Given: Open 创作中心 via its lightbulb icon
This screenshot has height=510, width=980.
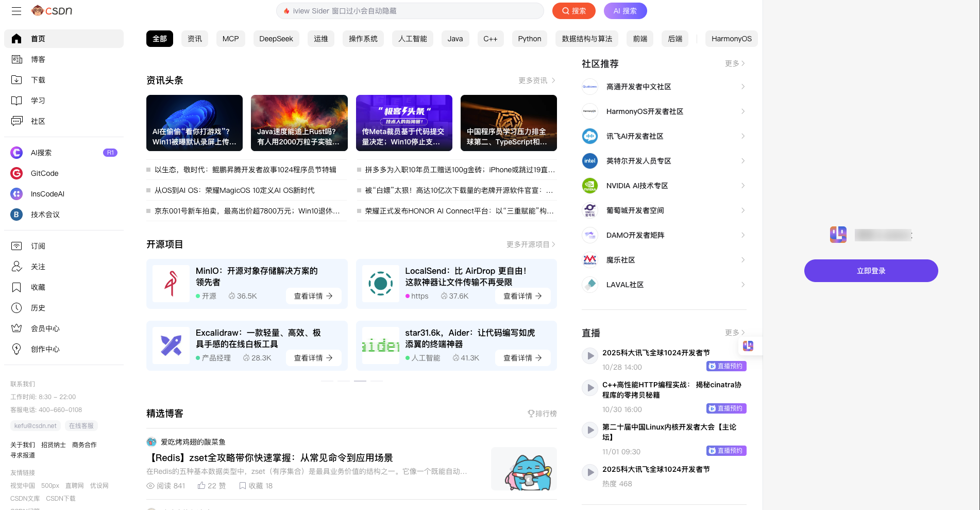Looking at the screenshot, I should pos(16,349).
